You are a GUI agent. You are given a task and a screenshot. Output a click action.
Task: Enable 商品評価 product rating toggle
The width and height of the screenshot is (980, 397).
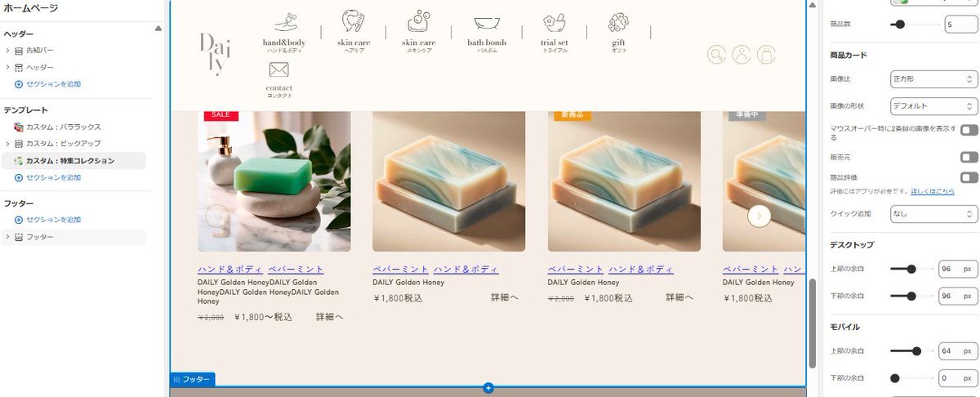point(969,177)
